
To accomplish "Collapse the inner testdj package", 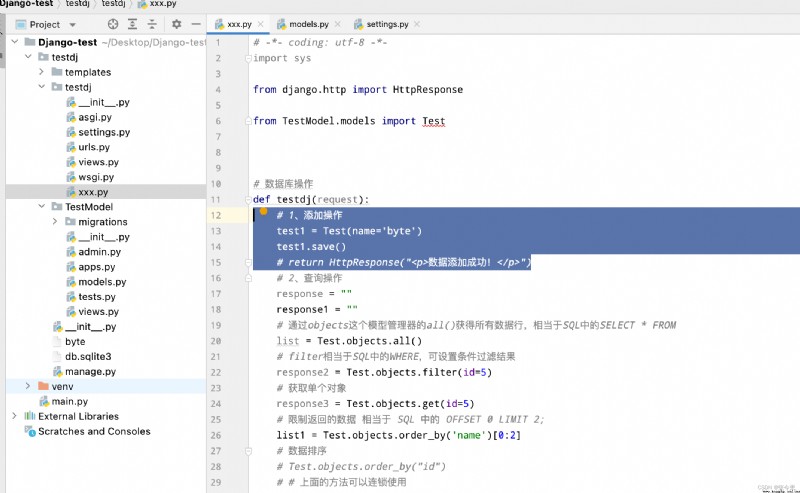I will pos(42,87).
